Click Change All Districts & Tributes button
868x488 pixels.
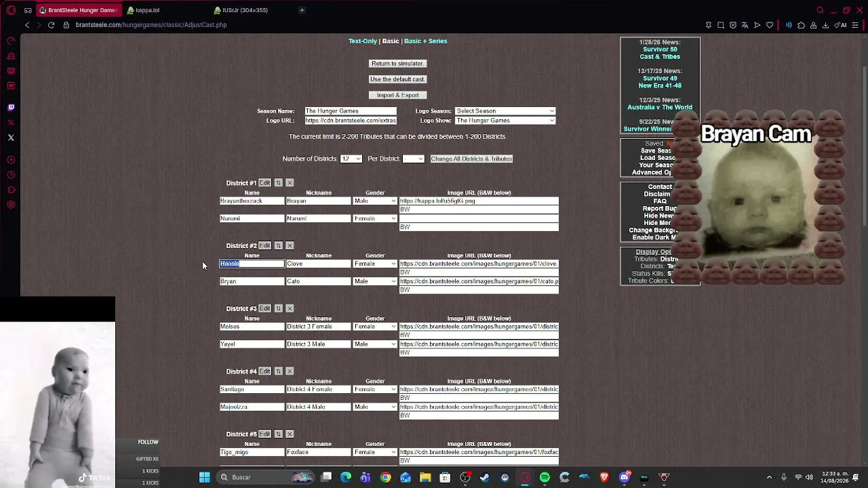471,159
